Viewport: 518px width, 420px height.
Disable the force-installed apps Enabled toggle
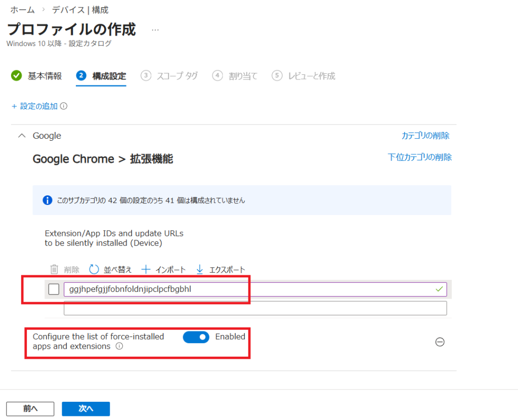pos(196,337)
